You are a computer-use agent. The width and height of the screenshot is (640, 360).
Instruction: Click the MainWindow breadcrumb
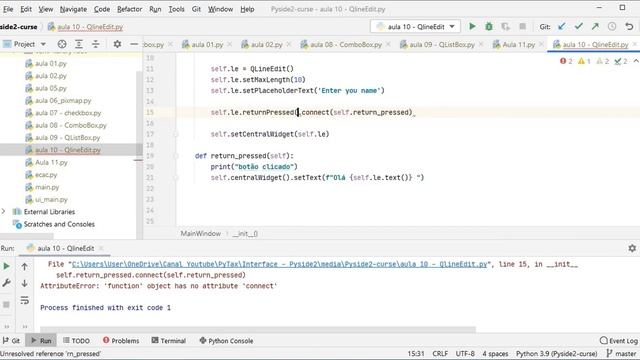[x=200, y=233]
